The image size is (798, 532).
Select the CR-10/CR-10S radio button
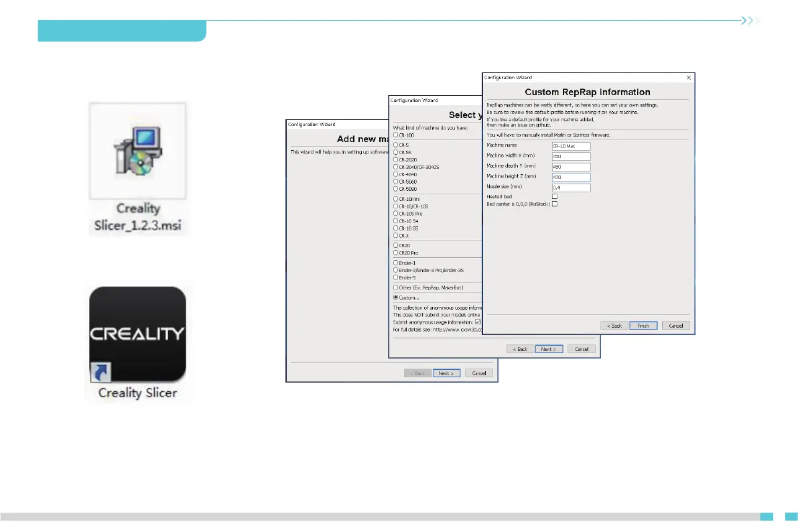(x=395, y=206)
